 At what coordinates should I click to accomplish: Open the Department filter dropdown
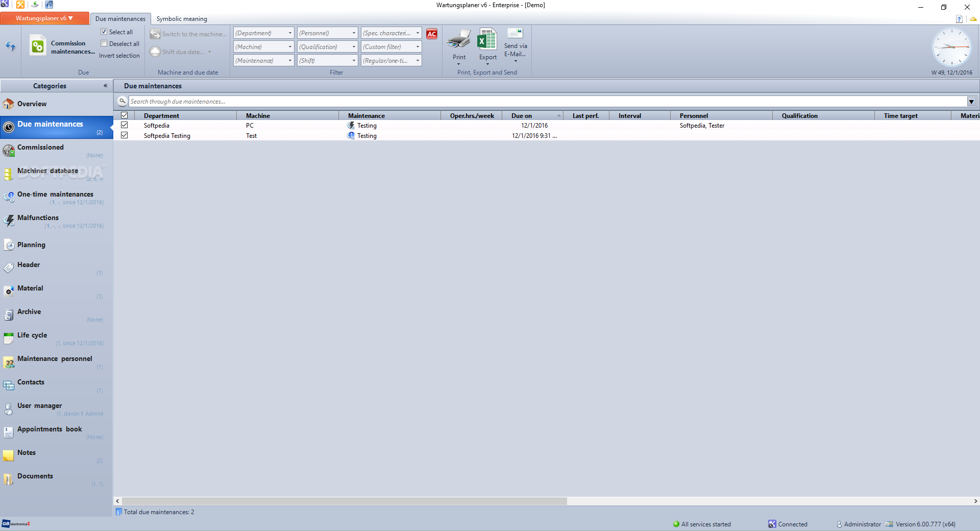(x=263, y=33)
